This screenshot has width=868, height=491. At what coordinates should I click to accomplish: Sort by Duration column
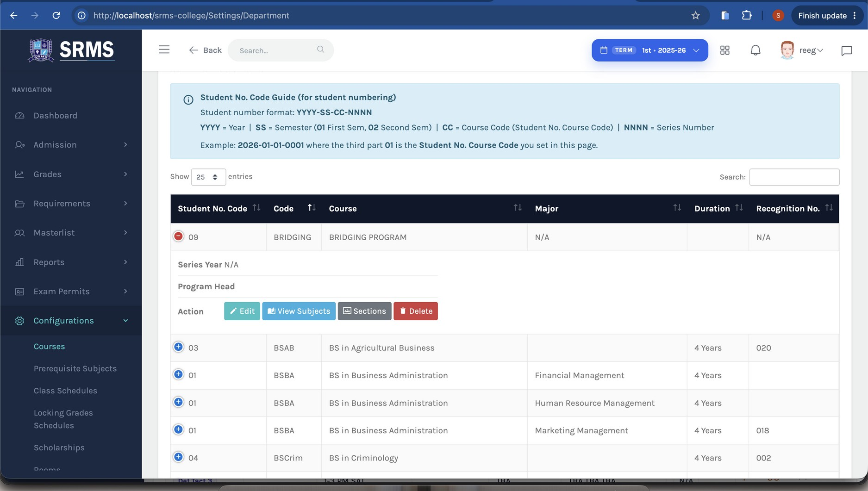718,209
